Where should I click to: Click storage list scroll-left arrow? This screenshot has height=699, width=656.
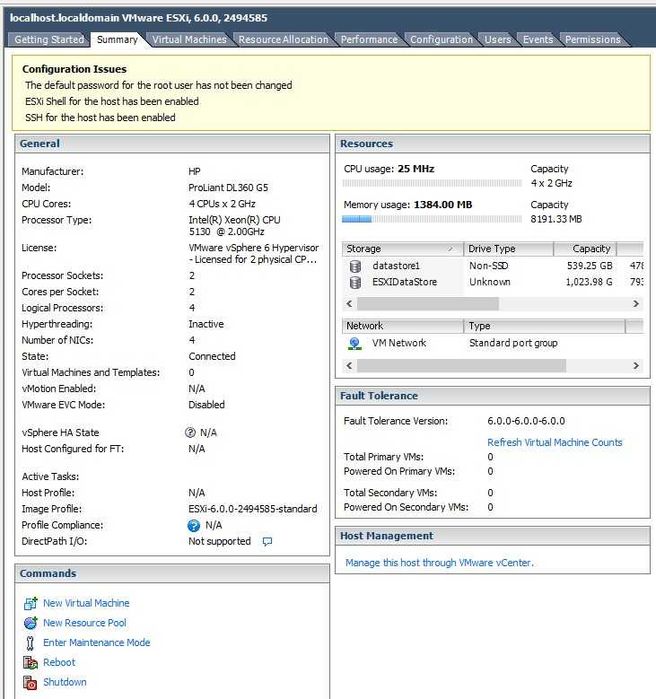click(x=349, y=304)
